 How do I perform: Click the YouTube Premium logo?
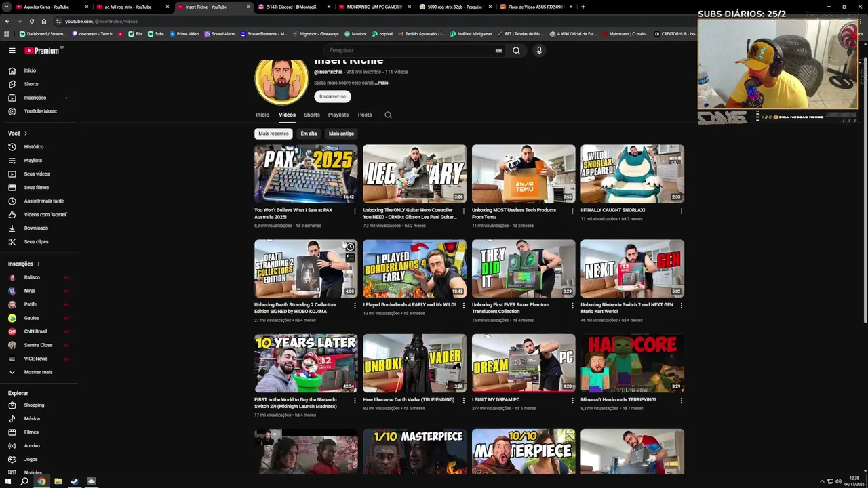pyautogui.click(x=43, y=50)
